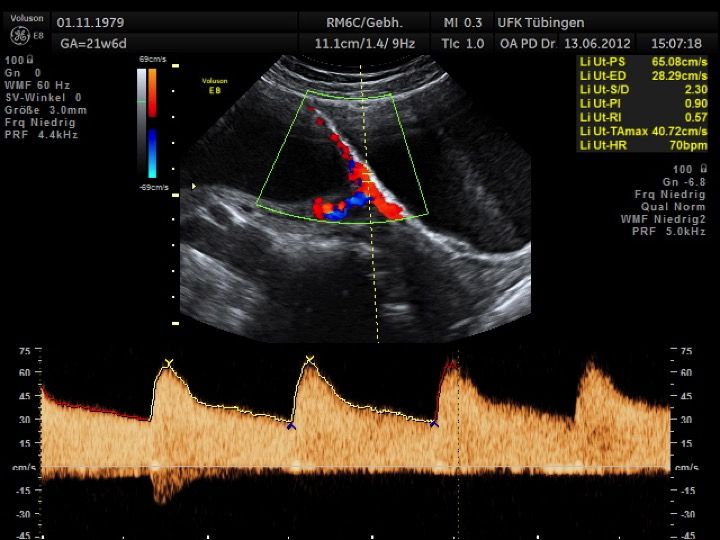This screenshot has height=540, width=720.
Task: Select the Li Ut-PS 65.08cm/s measurement row
Action: tap(637, 62)
